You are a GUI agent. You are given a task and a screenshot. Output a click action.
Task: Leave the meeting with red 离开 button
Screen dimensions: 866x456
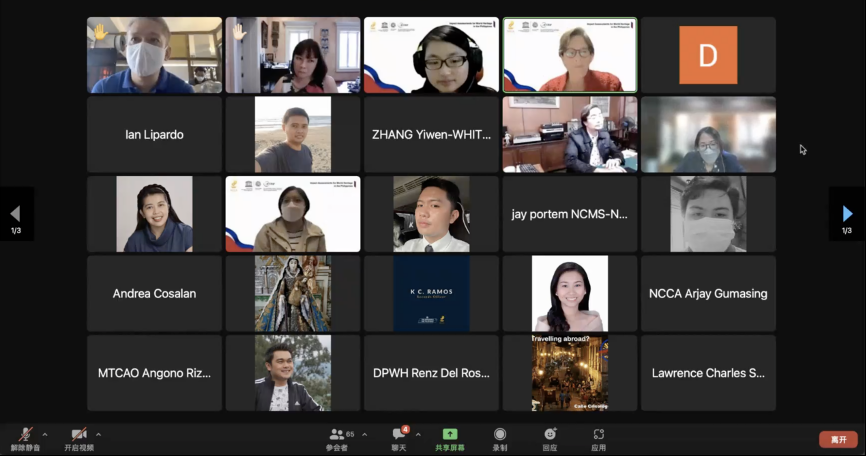[837, 439]
